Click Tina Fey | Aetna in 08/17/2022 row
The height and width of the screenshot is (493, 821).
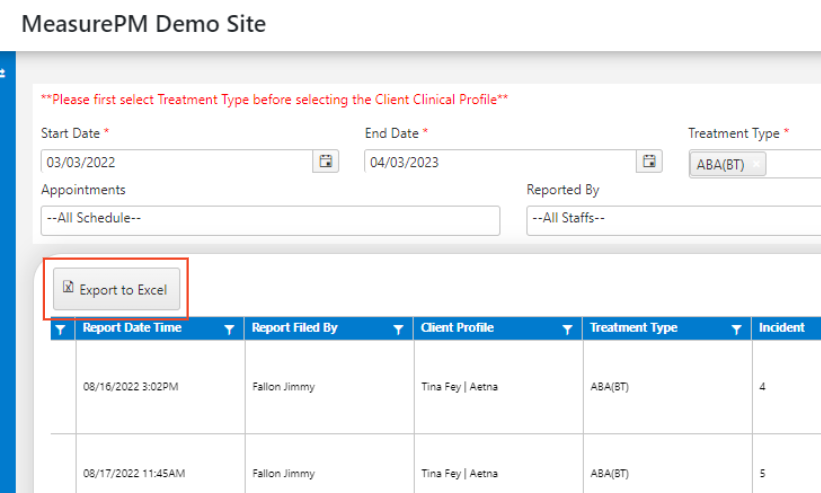(x=460, y=474)
